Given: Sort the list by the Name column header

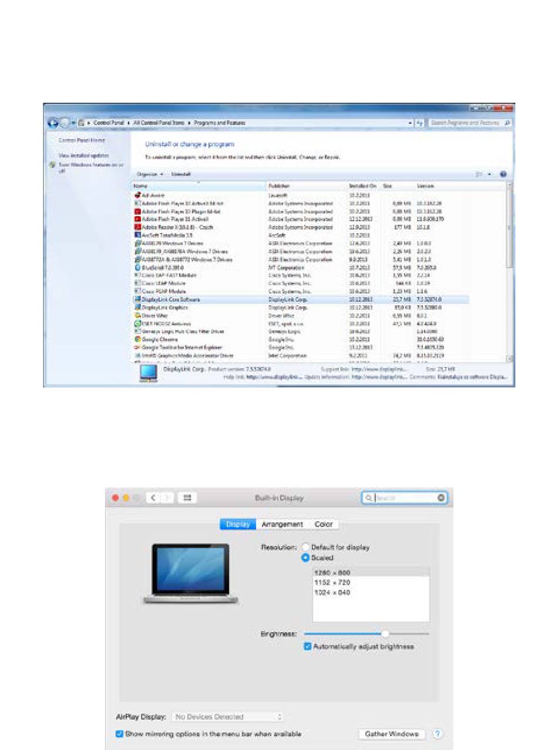Looking at the screenshot, I should [x=199, y=185].
